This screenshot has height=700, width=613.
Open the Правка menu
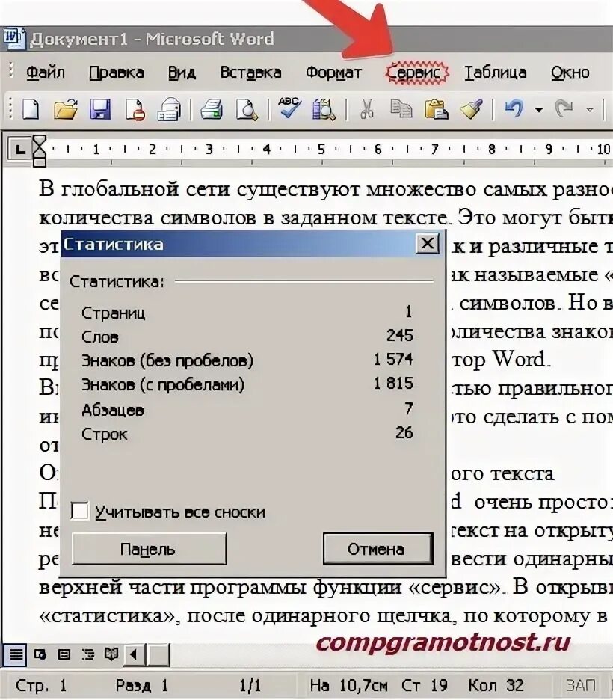click(116, 73)
